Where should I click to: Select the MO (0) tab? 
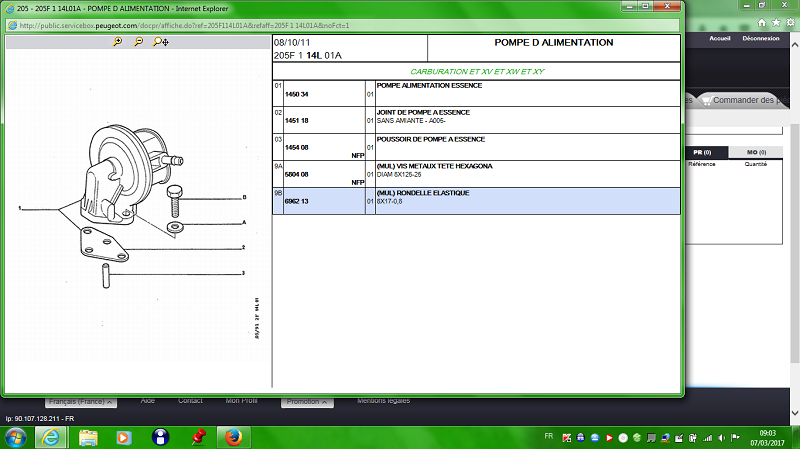[756, 153]
